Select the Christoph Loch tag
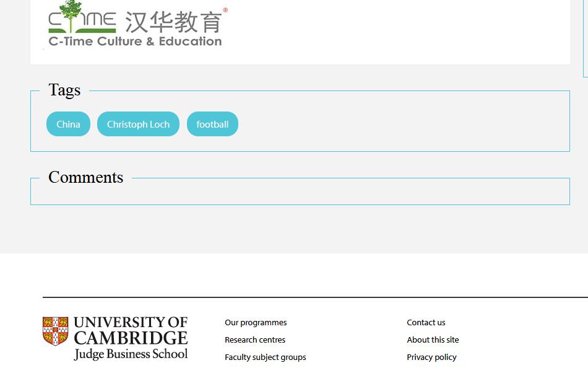 138,124
